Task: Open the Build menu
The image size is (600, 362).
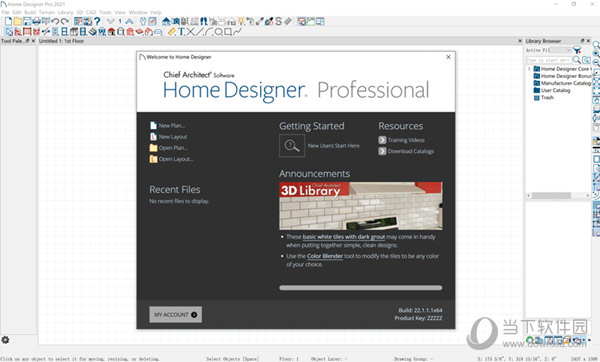Action: [x=30, y=12]
